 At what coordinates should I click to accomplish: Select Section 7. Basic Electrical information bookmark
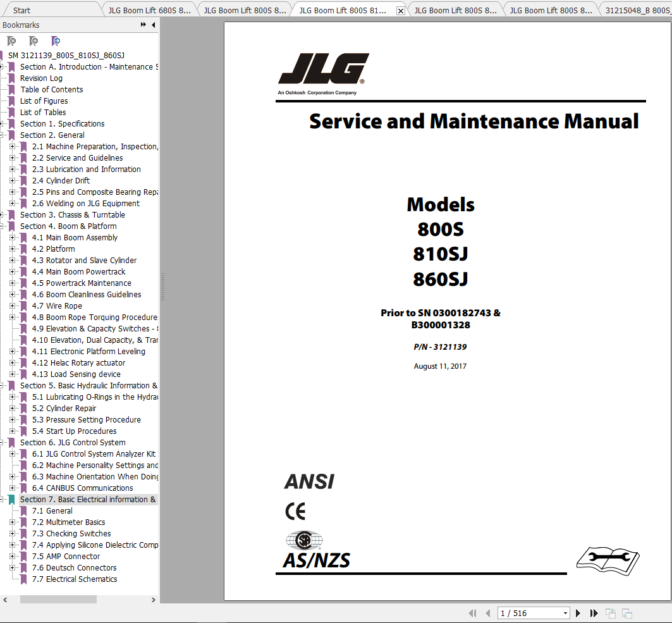(x=88, y=500)
